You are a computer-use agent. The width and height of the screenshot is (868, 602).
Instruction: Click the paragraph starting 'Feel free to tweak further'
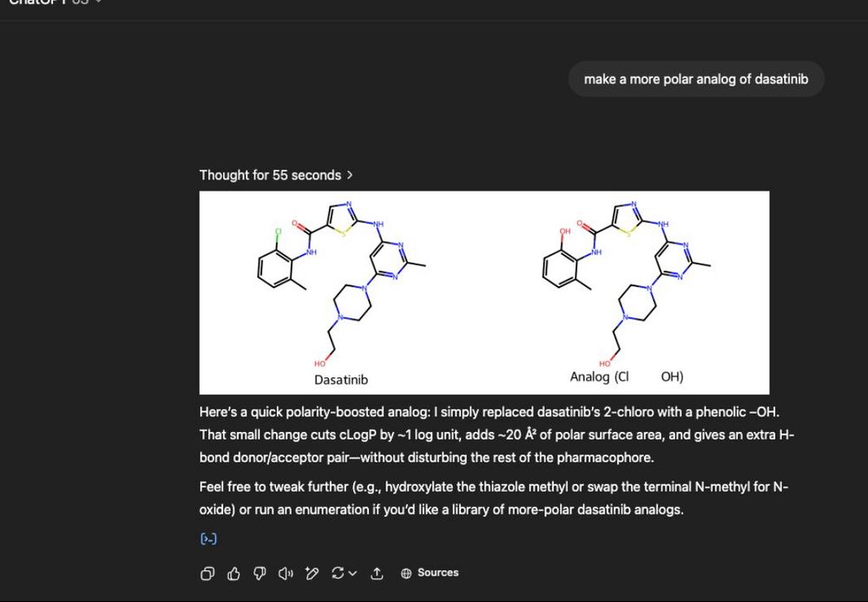[x=494, y=498]
